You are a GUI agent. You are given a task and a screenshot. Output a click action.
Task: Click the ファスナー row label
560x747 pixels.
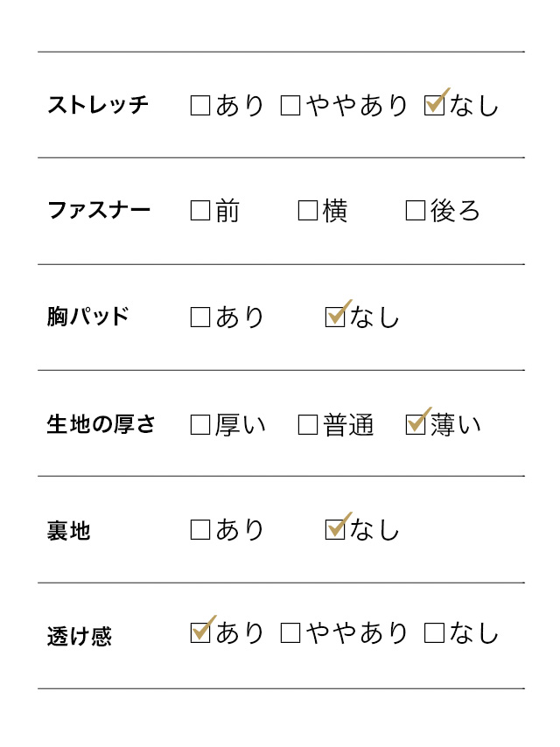[x=98, y=211]
